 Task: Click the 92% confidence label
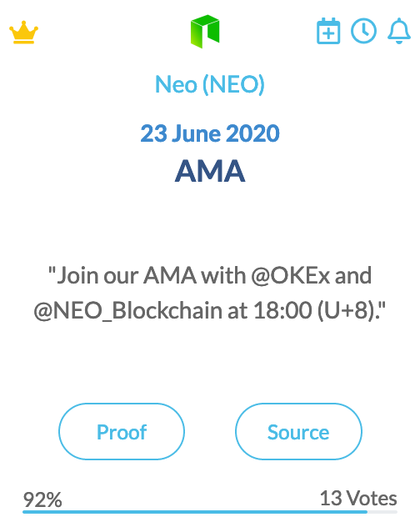pos(42,499)
